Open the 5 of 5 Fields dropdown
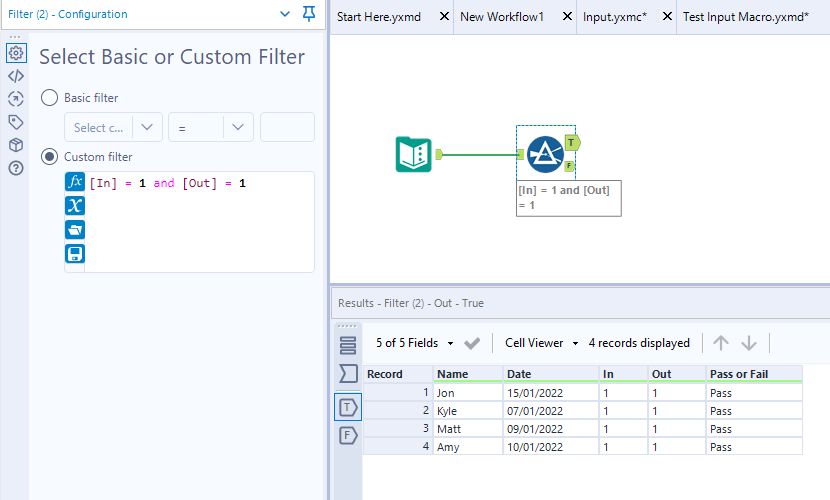The image size is (830, 500). tap(414, 343)
